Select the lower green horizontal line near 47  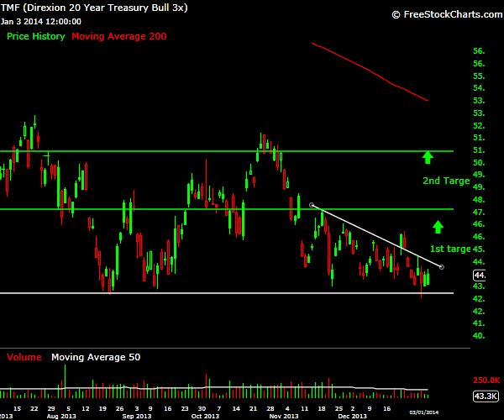pyautogui.click(x=227, y=209)
